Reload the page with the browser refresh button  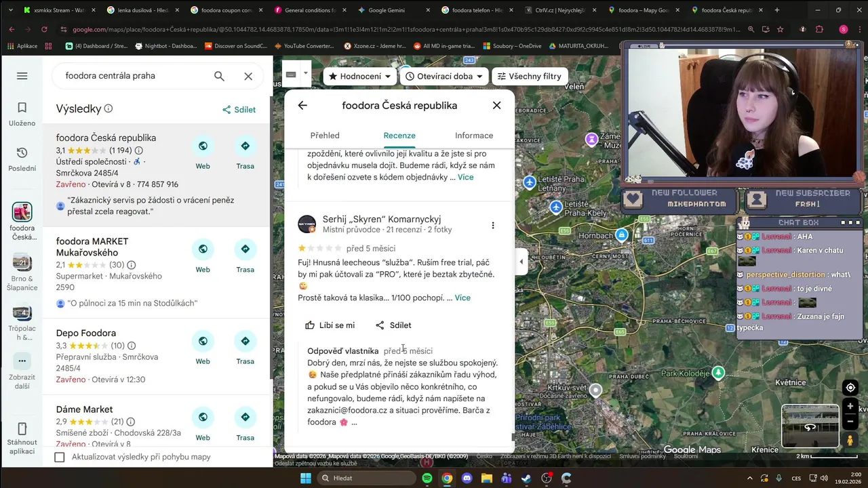[44, 29]
